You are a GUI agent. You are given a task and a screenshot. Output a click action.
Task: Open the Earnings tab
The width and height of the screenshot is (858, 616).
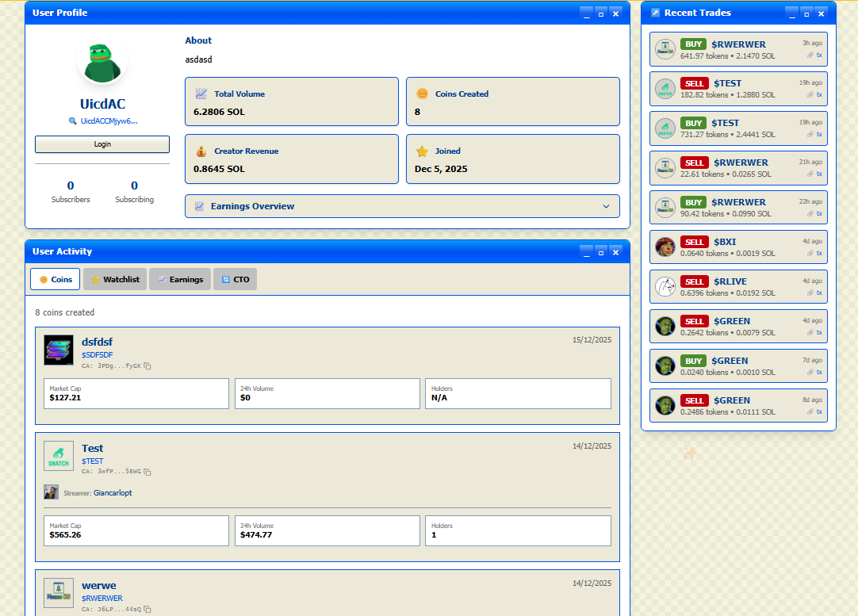(x=180, y=279)
